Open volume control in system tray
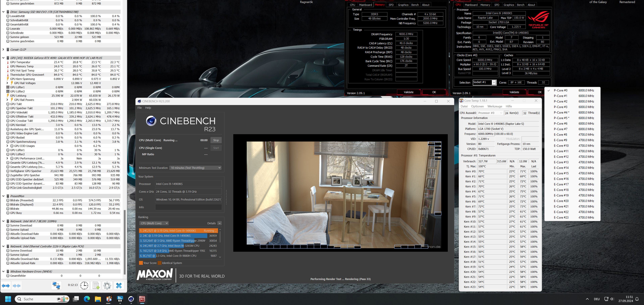 click(x=612, y=299)
